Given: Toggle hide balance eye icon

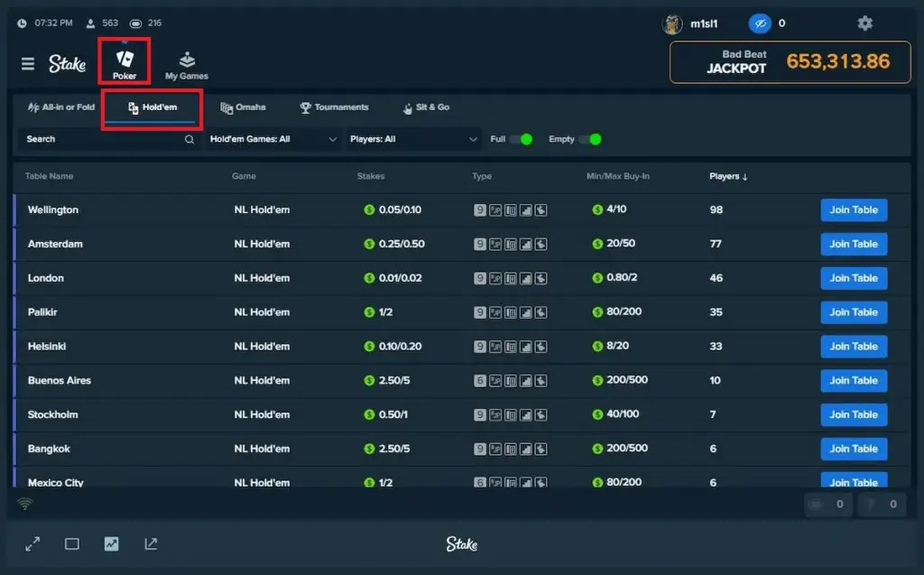Looking at the screenshot, I should pos(760,23).
